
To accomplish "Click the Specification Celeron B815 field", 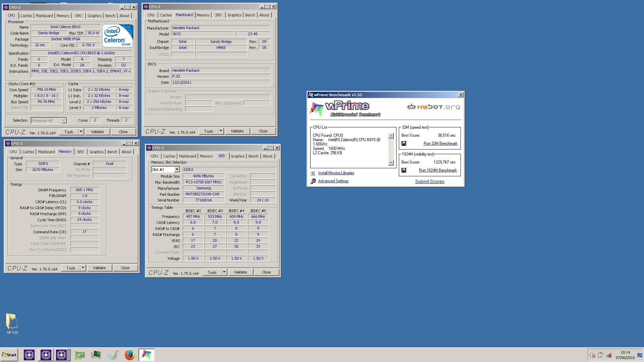I will pos(82,53).
